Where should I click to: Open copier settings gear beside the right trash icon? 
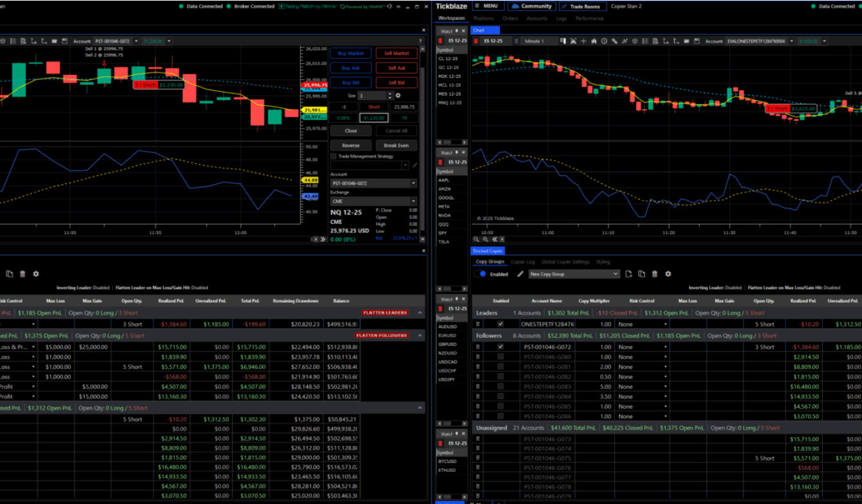(x=668, y=274)
